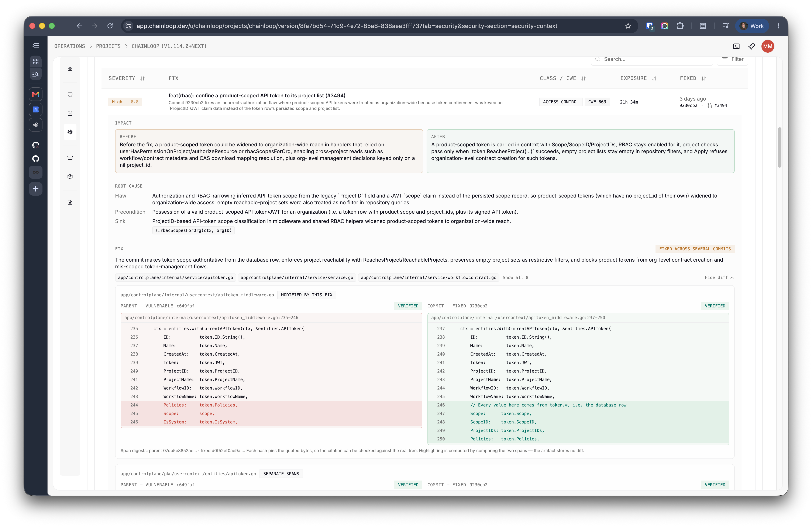Bookmark page with the star icon

point(628,26)
